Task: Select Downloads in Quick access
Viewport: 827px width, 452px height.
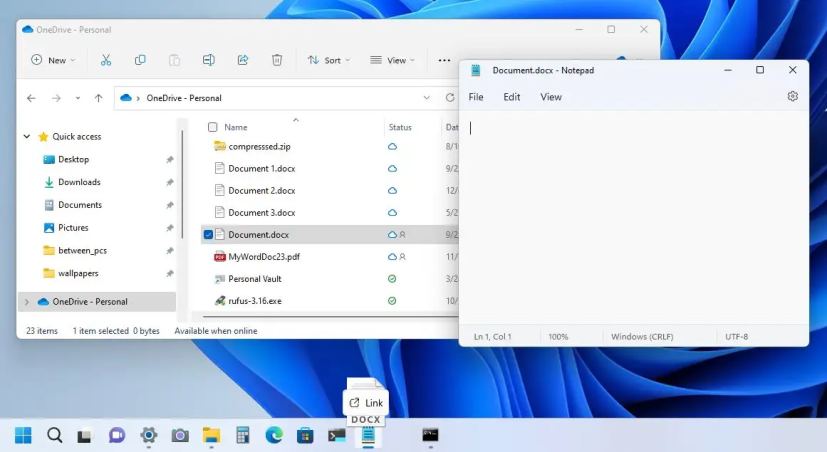Action: click(x=79, y=182)
